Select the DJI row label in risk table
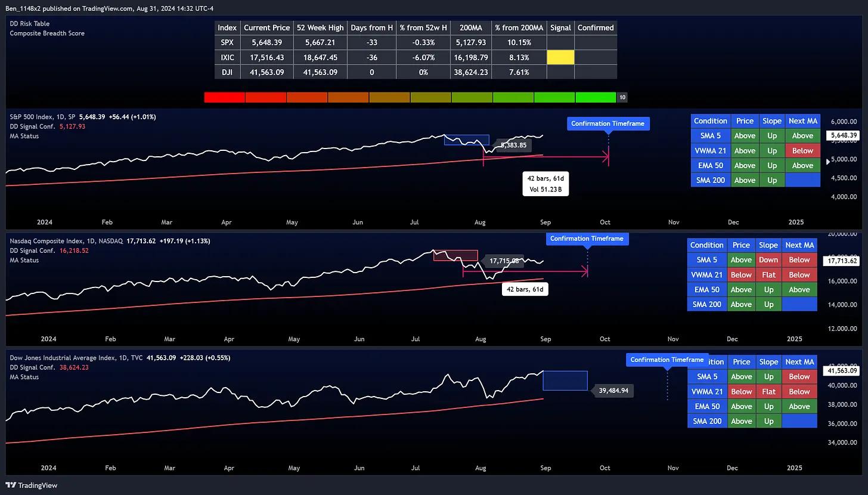The width and height of the screenshot is (868, 495). click(227, 72)
